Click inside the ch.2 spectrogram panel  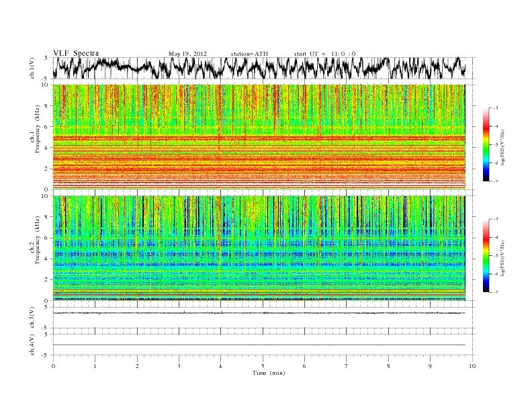point(259,248)
